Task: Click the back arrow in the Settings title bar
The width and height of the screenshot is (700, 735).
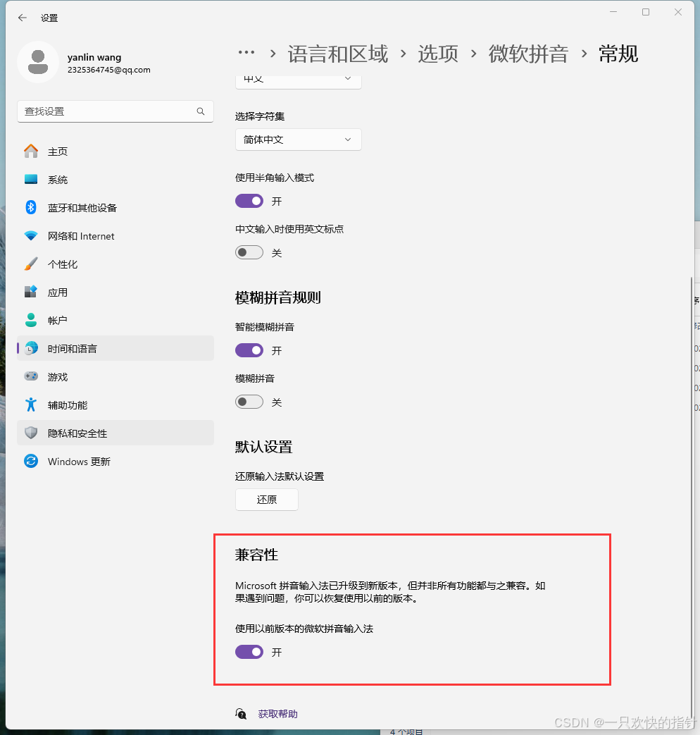Action: pyautogui.click(x=22, y=18)
